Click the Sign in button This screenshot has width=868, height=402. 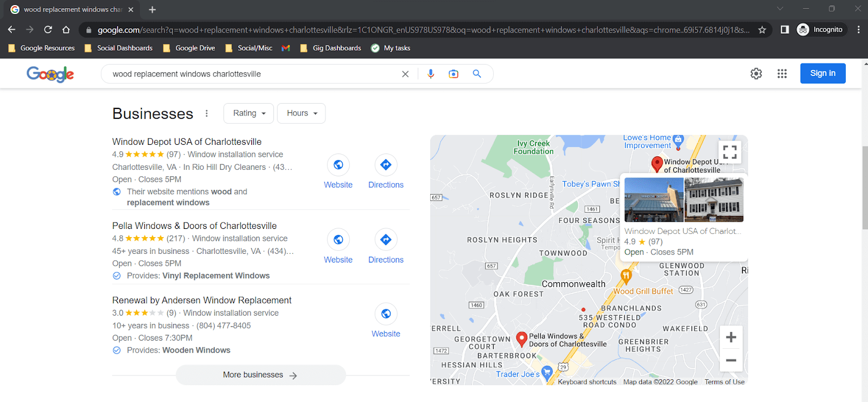pyautogui.click(x=823, y=73)
